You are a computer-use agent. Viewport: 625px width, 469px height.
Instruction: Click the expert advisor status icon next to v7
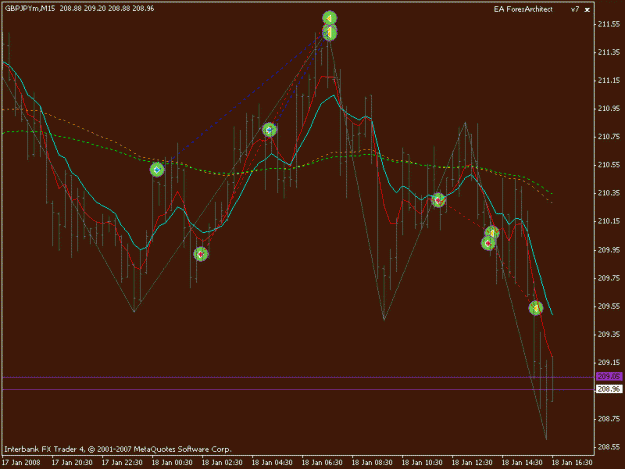(x=587, y=10)
